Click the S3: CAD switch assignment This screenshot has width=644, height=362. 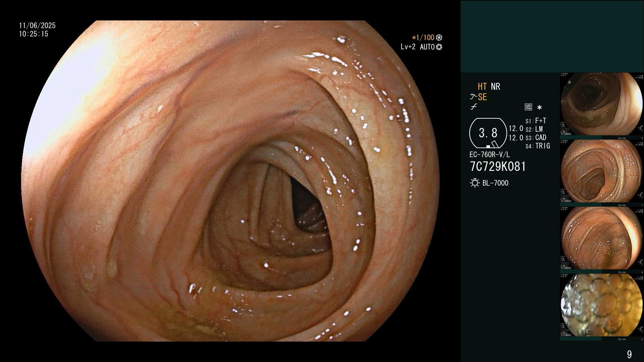click(536, 137)
